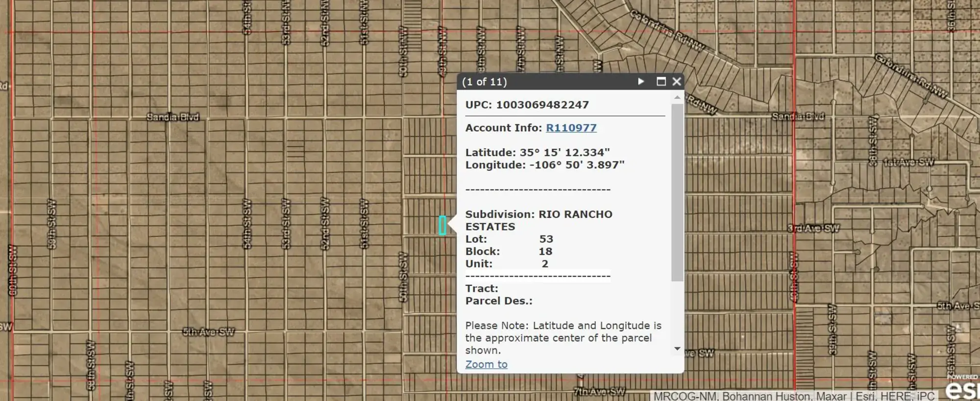Click the UPC number text
This screenshot has width=980, height=401.
pyautogui.click(x=542, y=105)
